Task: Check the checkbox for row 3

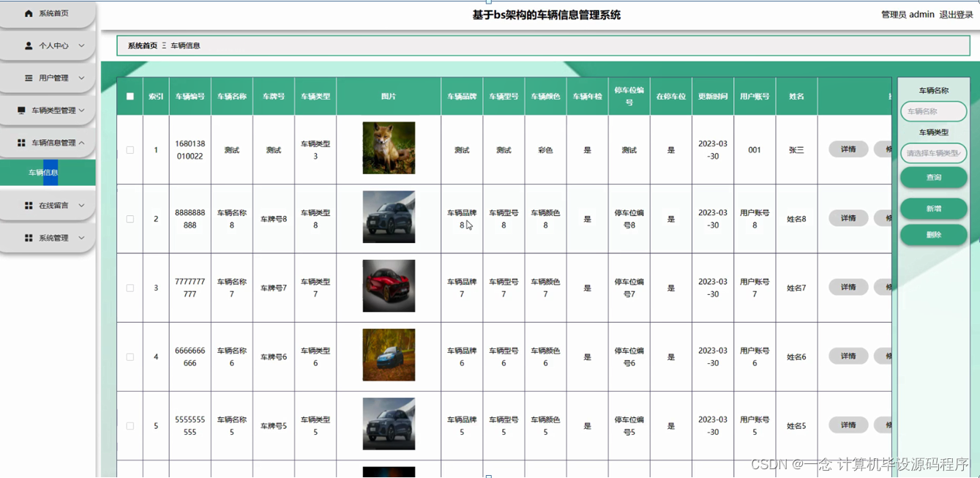Action: 130,288
